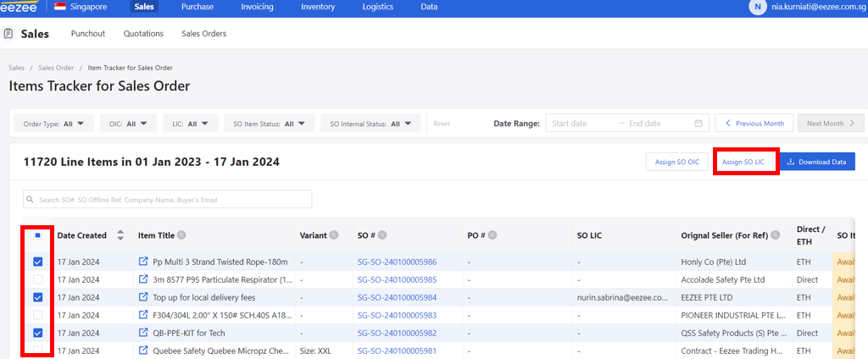This screenshot has width=868, height=359.
Task: Open order SG-SO-240100005984 link
Action: point(397,297)
